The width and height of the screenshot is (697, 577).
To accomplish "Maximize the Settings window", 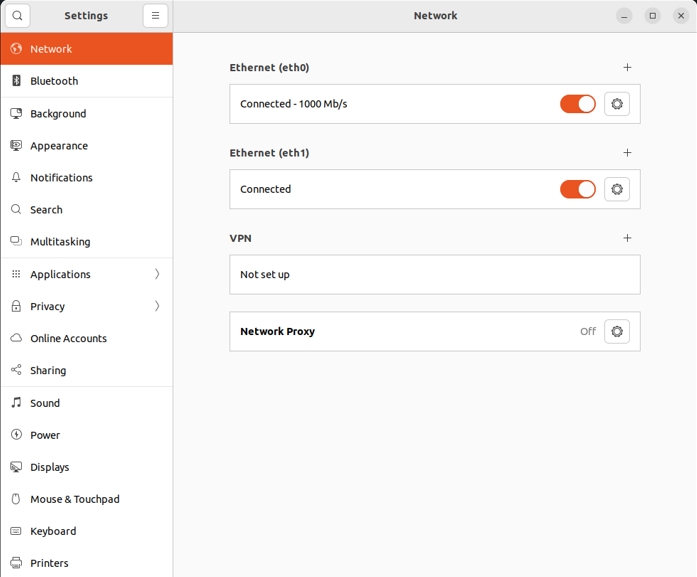I will 653,16.
